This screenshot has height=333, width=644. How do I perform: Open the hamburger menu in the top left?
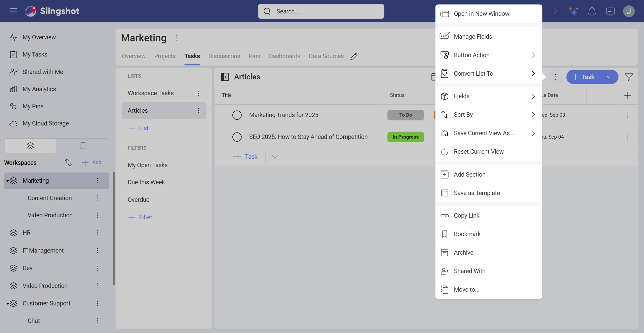[x=13, y=11]
